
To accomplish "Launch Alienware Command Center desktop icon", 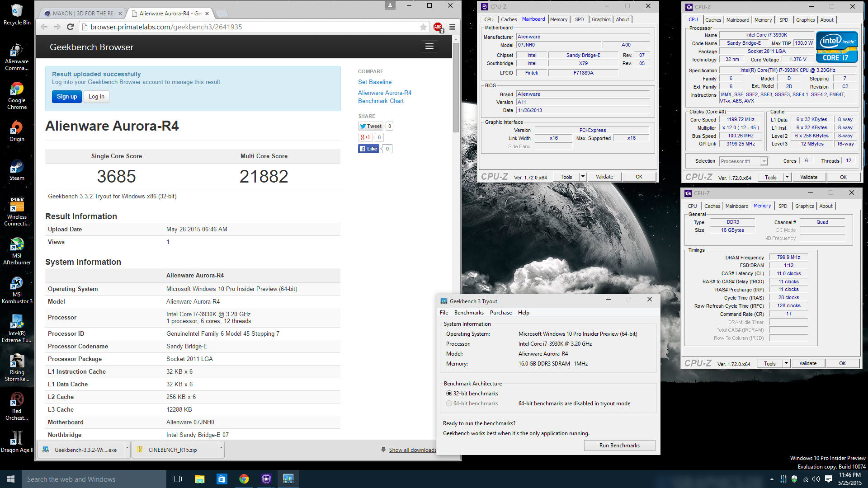I will [x=17, y=57].
